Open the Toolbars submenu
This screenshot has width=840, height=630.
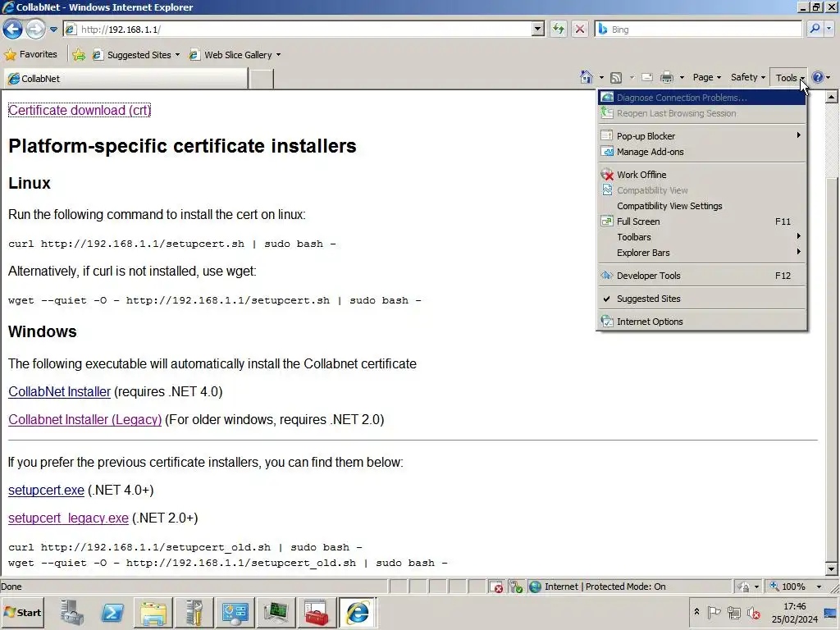pos(702,237)
